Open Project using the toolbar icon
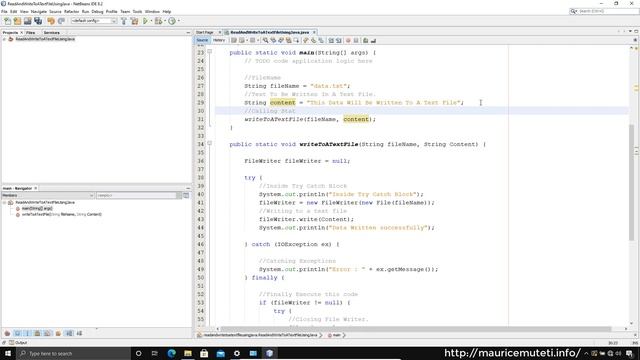The width and height of the screenshot is (640, 360). [x=27, y=21]
